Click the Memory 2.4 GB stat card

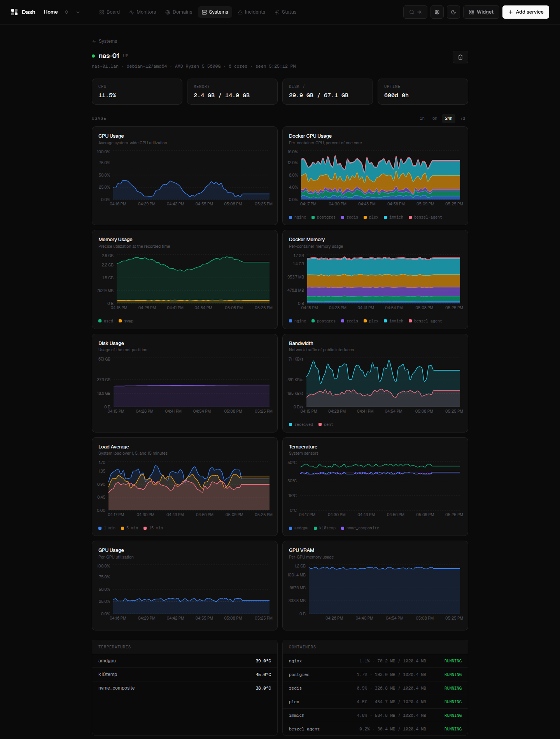[x=232, y=92]
